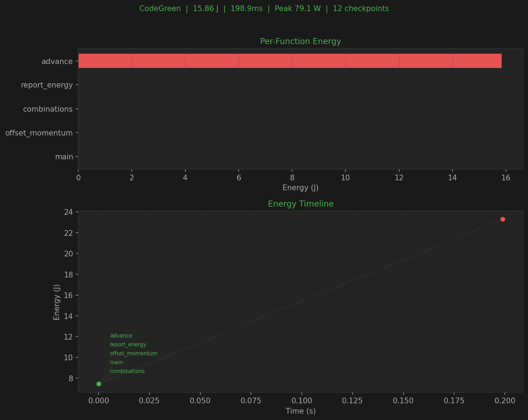Click the CodeGreen summary header text
This screenshot has height=420, width=528.
pyautogui.click(x=264, y=9)
